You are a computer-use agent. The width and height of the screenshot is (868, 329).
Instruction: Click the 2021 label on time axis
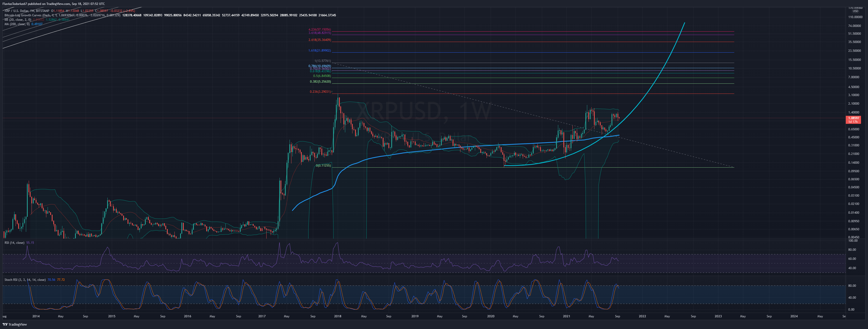click(x=567, y=317)
